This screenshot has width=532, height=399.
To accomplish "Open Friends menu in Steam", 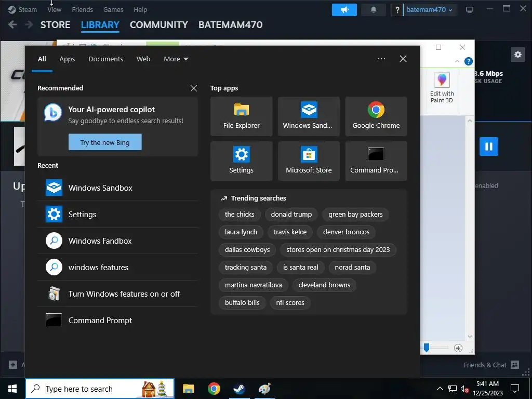I will (82, 9).
